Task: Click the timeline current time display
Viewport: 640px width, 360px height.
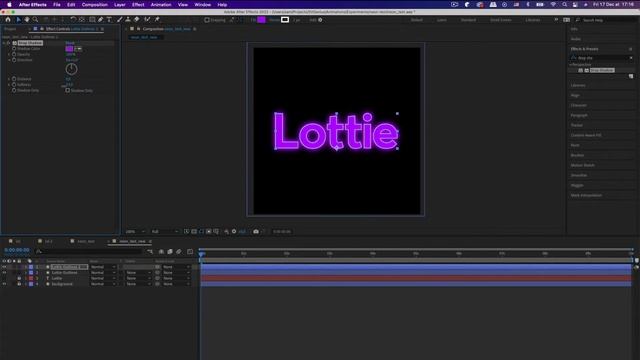Action: pyautogui.click(x=17, y=250)
